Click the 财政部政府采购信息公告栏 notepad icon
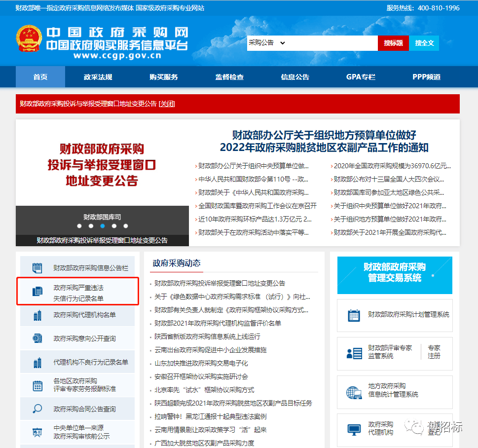The height and width of the screenshot is (448, 478). click(x=37, y=268)
